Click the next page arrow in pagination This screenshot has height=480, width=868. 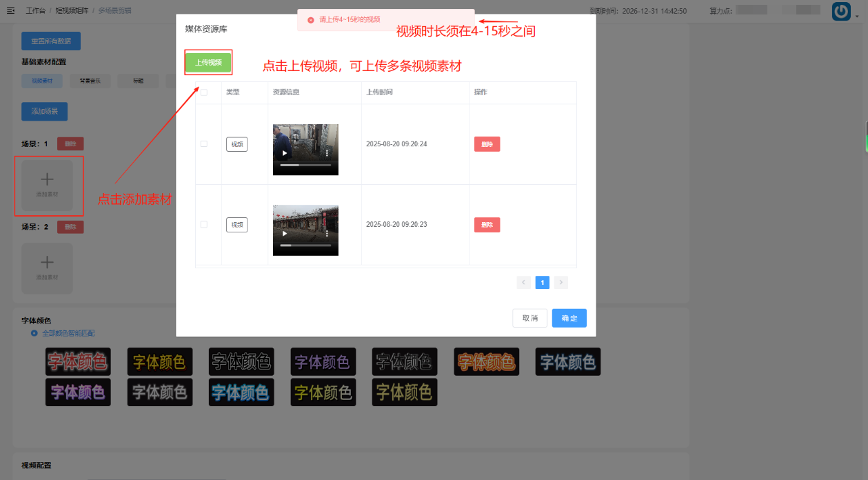tap(561, 282)
